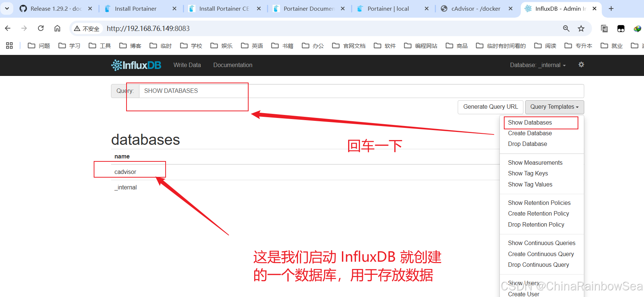
Task: Click the back navigation arrow
Action: (x=8, y=28)
